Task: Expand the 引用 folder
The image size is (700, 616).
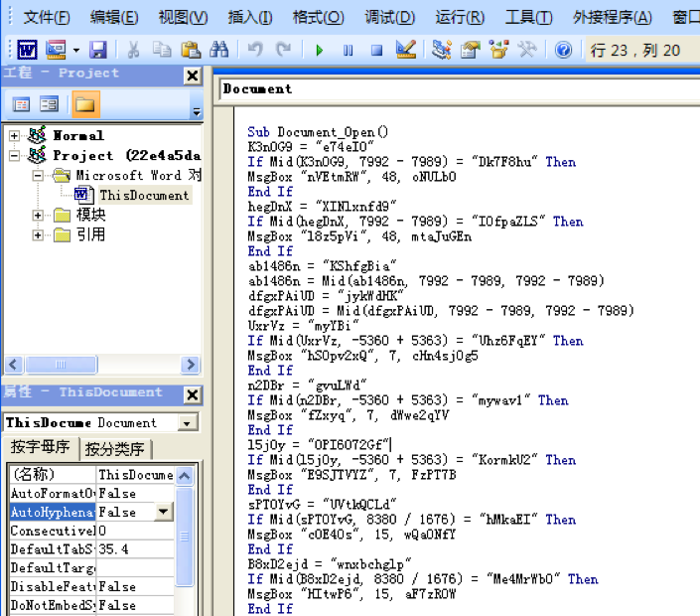Action: pyautogui.click(x=38, y=234)
